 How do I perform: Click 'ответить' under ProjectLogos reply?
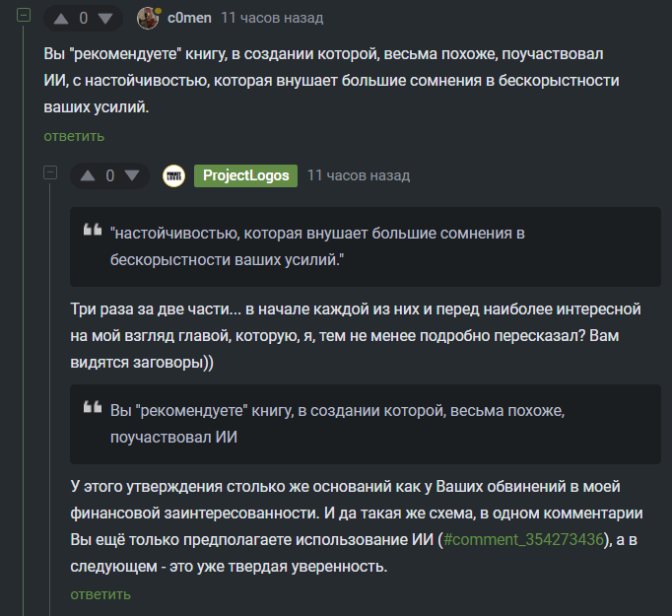[x=101, y=594]
